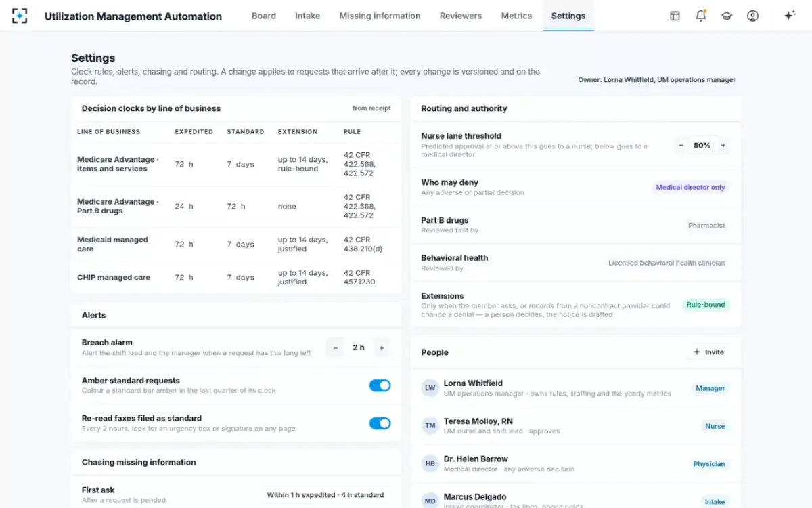Screen dimensions: 812x508
Task: Select the Medicaid managed care row label
Action: pos(112,245)
